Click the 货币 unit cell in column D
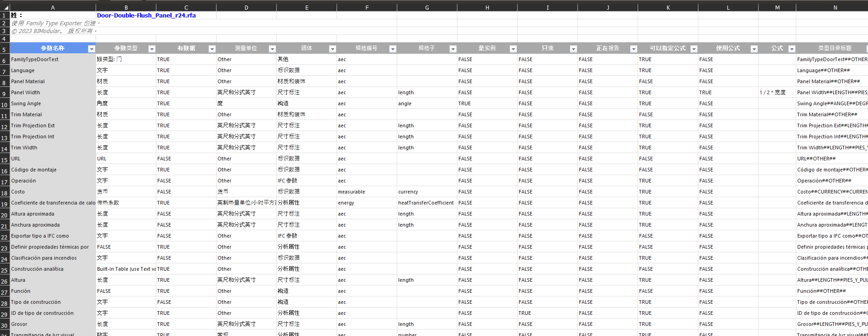Screen dimensions: 868x336 (246, 192)
